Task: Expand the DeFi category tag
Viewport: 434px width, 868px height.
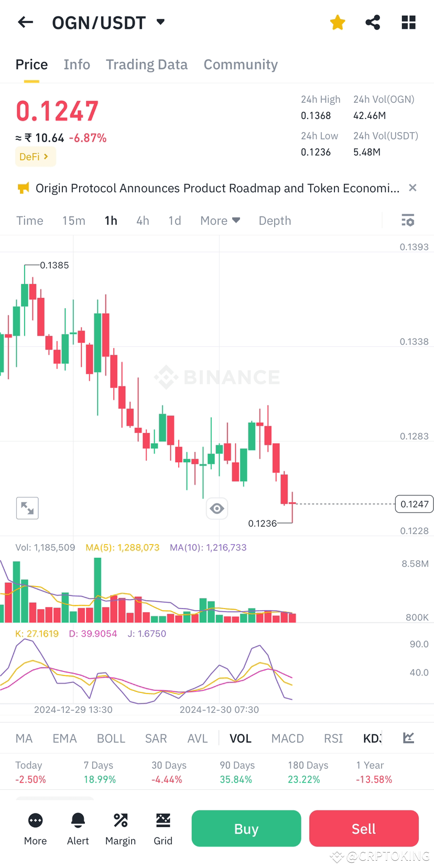Action: tap(35, 156)
